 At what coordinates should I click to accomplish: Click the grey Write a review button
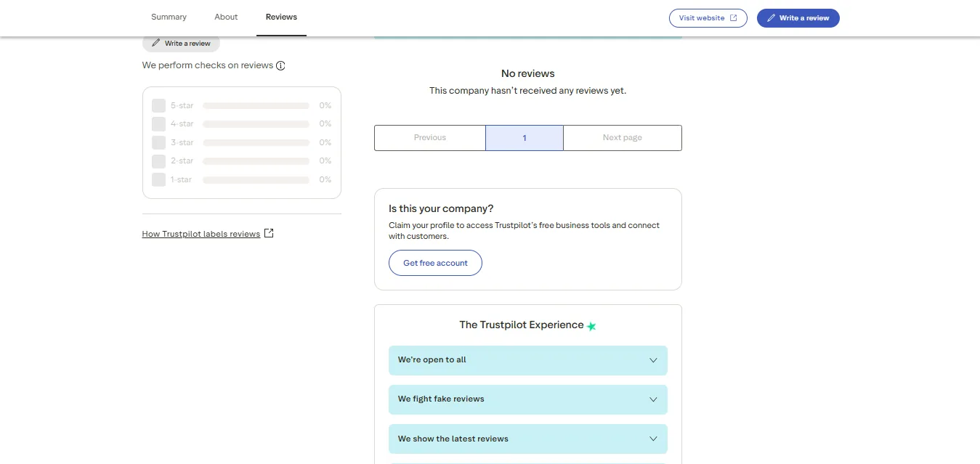(x=181, y=44)
